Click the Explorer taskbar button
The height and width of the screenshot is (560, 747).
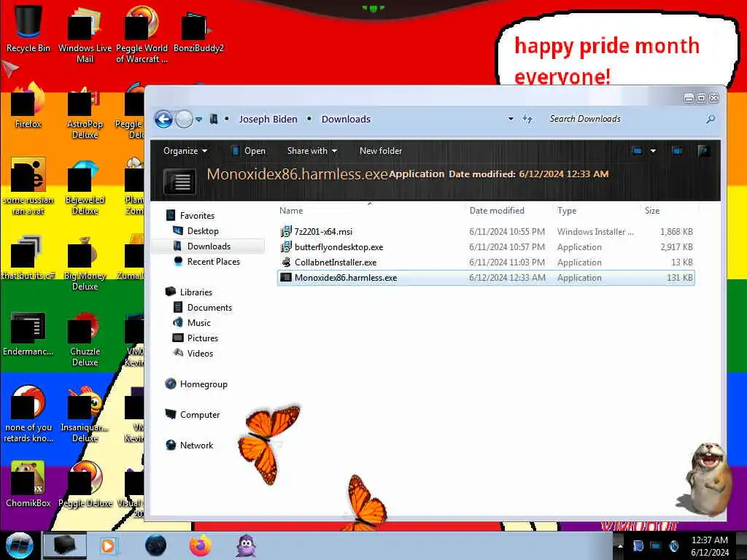tap(65, 545)
